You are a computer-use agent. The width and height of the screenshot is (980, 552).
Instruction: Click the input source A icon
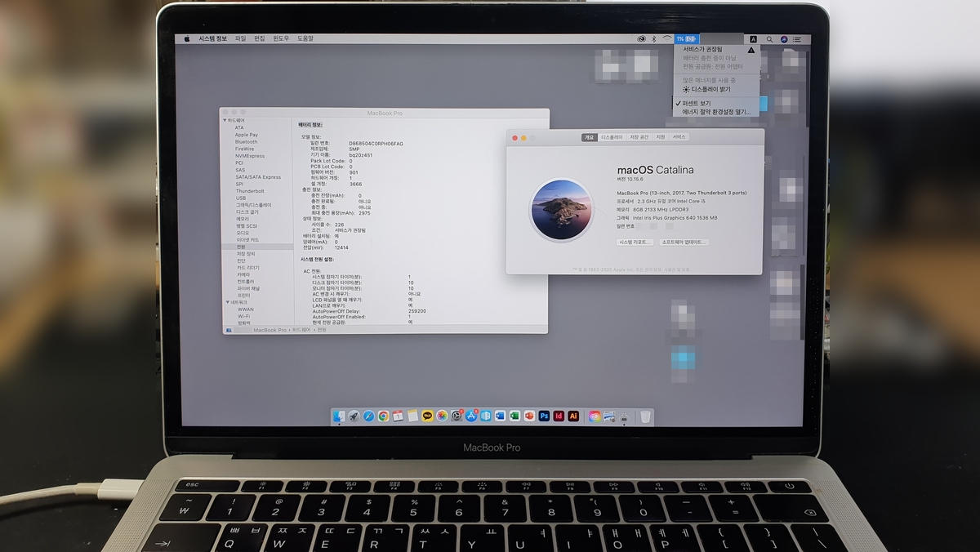click(x=754, y=39)
